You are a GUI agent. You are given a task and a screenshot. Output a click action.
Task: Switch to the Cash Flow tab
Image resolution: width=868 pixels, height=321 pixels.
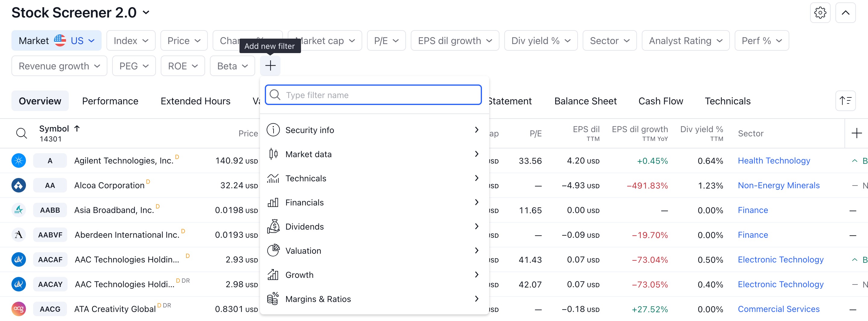pos(661,101)
